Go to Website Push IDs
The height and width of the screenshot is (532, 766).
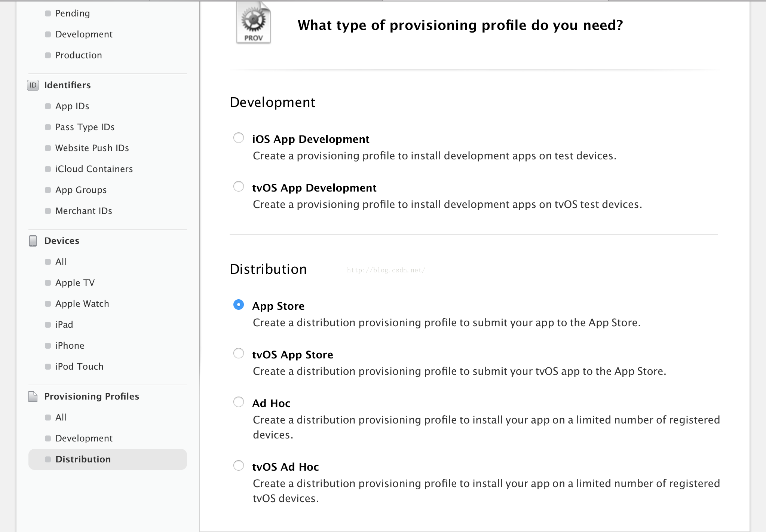[92, 148]
